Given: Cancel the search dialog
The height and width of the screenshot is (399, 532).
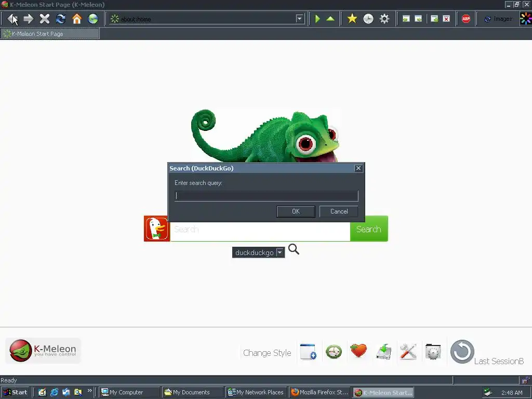Looking at the screenshot, I should click(x=339, y=211).
